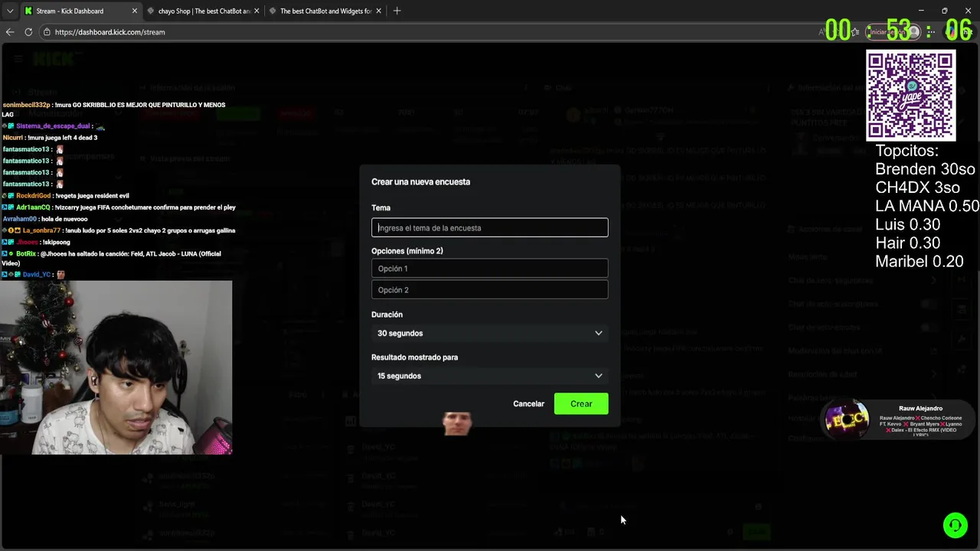Close The best ChatBot and Widgets tab

378,11
